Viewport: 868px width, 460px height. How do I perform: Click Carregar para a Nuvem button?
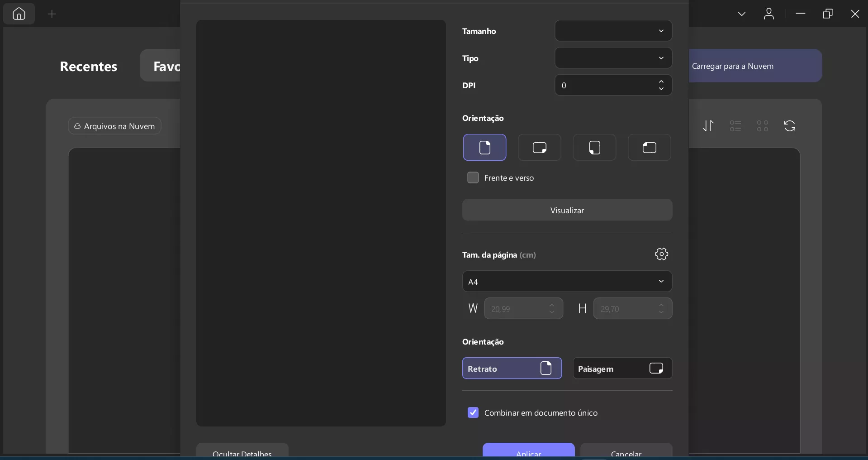coord(755,66)
